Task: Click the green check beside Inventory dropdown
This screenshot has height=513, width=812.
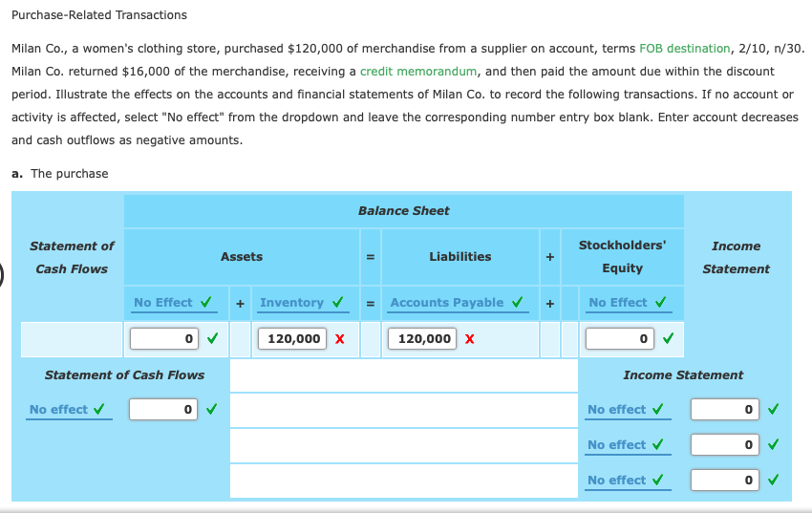Action: pyautogui.click(x=337, y=302)
